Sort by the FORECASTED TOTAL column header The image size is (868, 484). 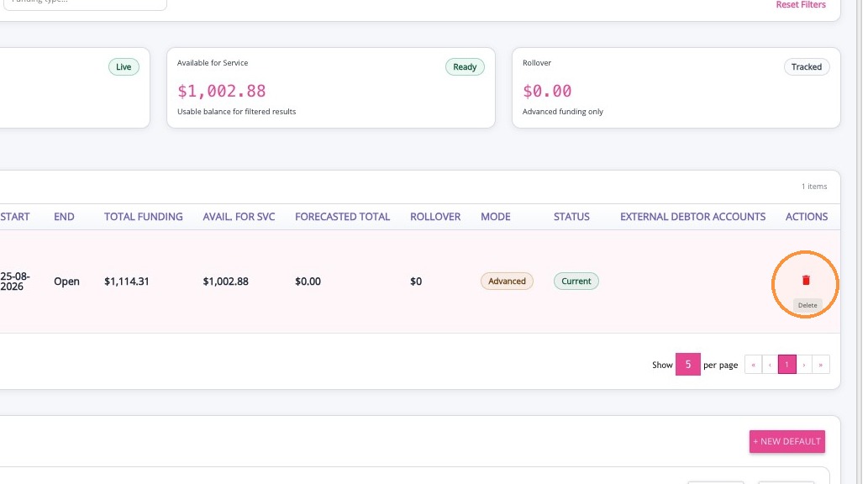click(342, 217)
